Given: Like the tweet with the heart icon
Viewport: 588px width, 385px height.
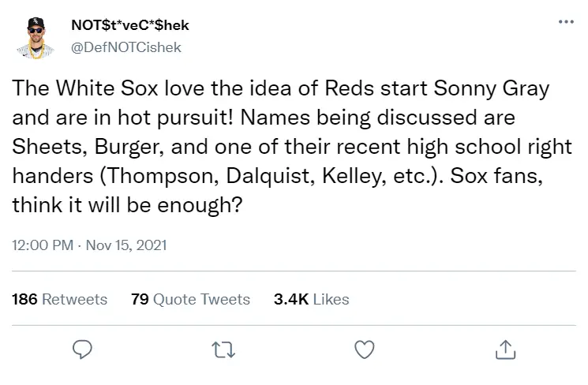Looking at the screenshot, I should point(364,348).
